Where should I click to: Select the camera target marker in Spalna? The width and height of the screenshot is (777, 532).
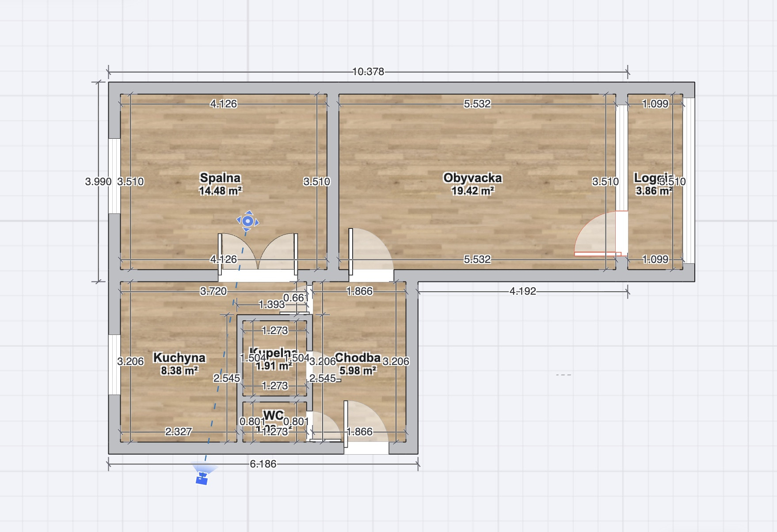point(248,221)
